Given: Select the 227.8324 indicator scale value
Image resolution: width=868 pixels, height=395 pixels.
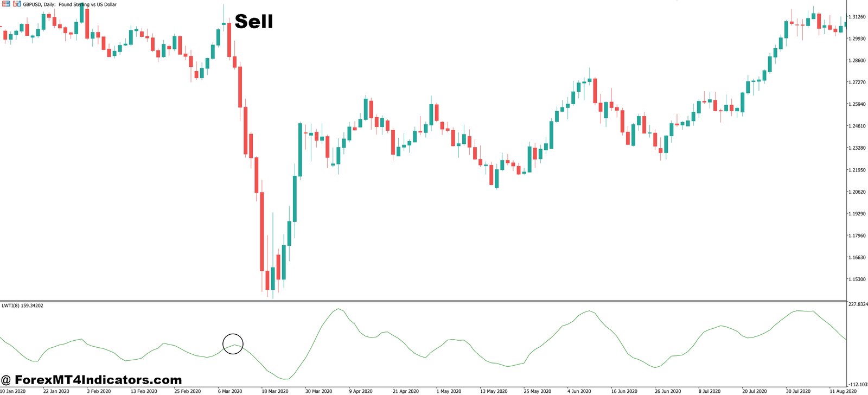Looking at the screenshot, I should [x=858, y=304].
